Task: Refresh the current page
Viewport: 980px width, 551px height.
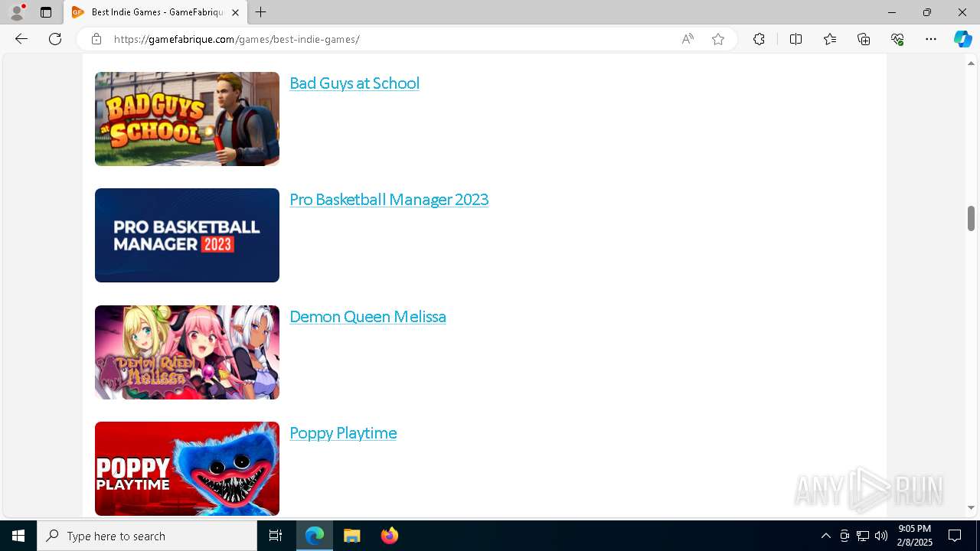Action: (x=55, y=39)
